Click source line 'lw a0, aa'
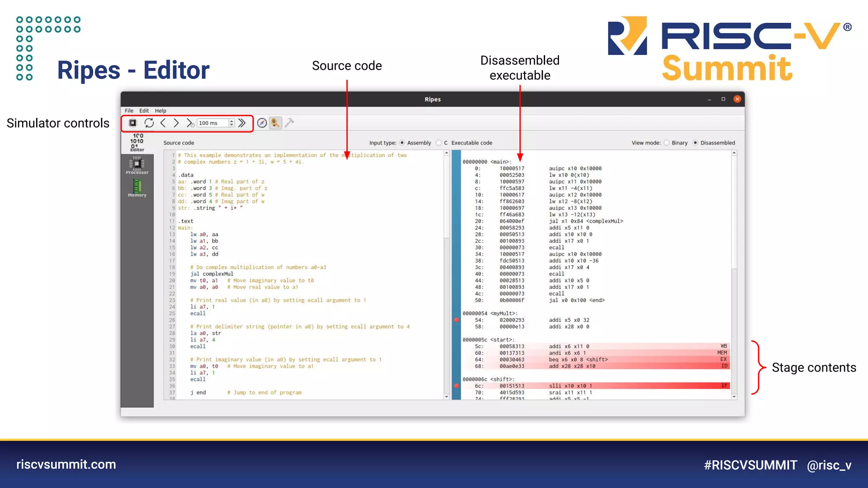 click(x=204, y=234)
